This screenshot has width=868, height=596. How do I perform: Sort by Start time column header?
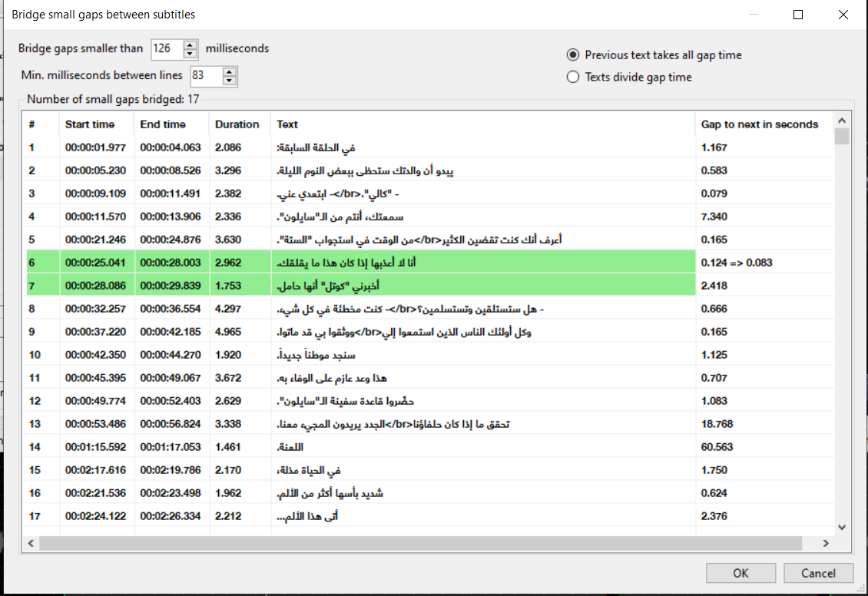[96, 124]
